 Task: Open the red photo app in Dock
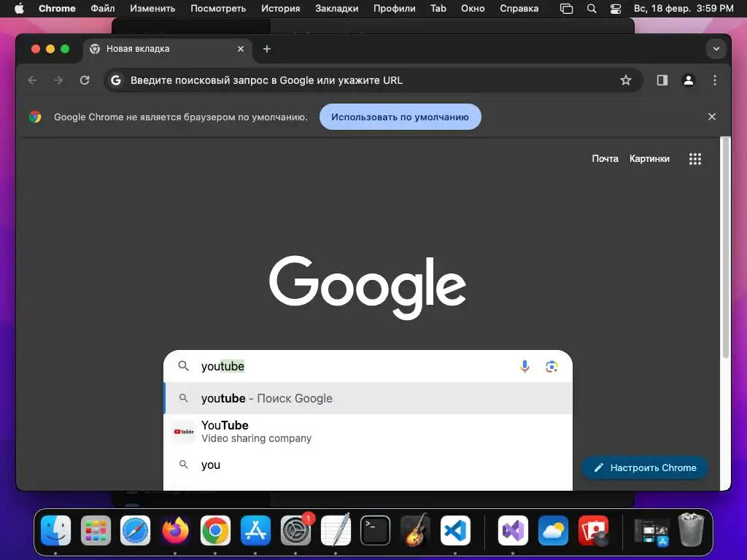pos(593,531)
